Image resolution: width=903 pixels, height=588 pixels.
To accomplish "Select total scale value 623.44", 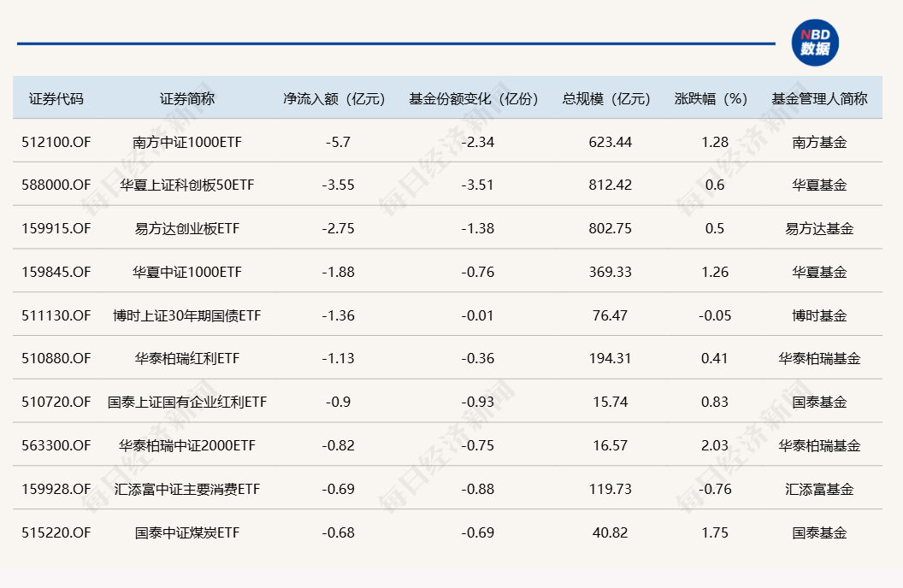I will click(x=611, y=142).
